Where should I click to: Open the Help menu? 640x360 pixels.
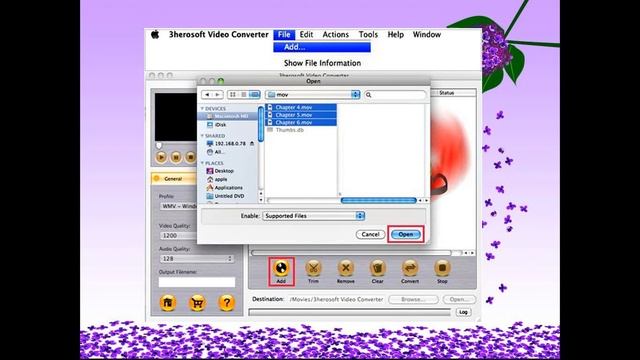tap(396, 35)
